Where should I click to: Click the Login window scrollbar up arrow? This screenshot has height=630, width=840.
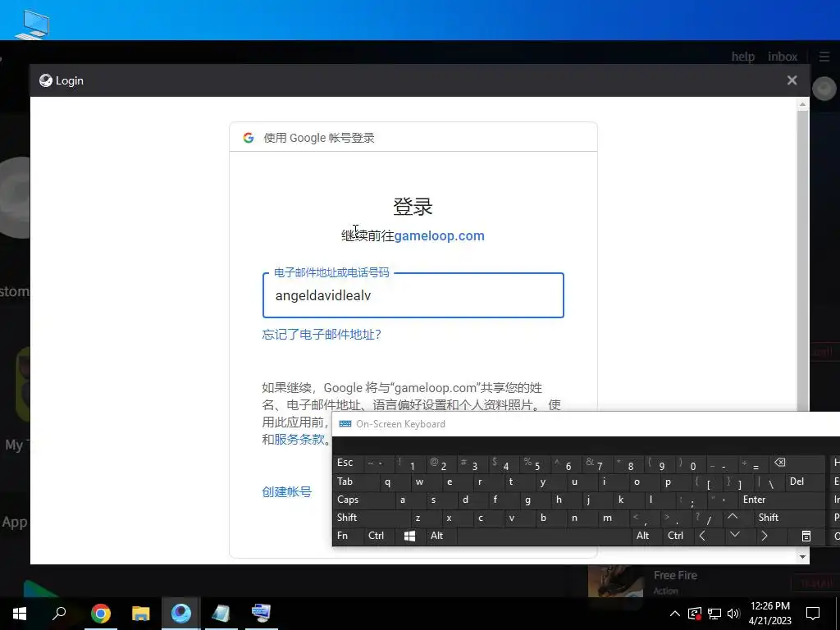pyautogui.click(x=802, y=104)
